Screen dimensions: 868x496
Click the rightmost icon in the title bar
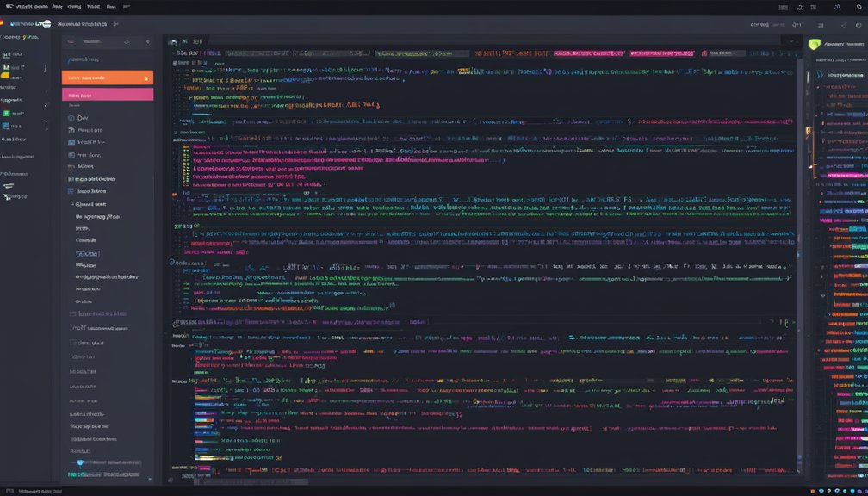tap(858, 25)
